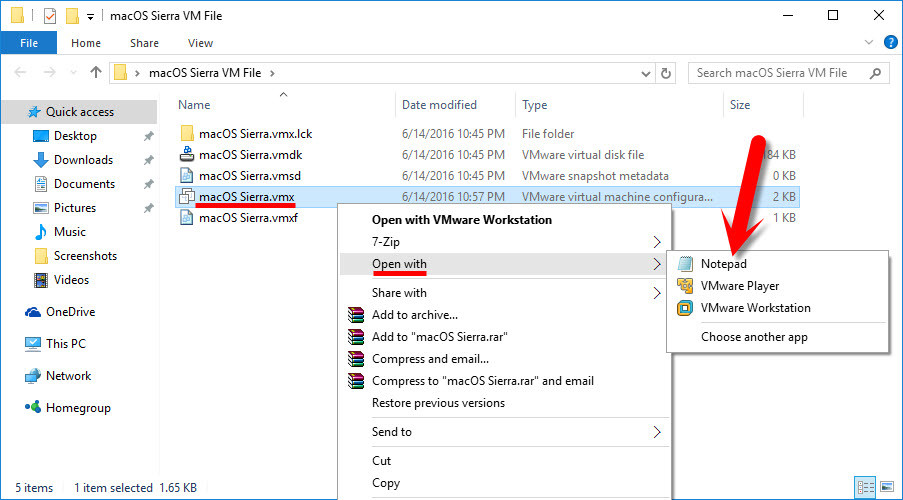Click WinRAR icon beside Add to archive
The width and height of the screenshot is (903, 500).
coord(356,315)
